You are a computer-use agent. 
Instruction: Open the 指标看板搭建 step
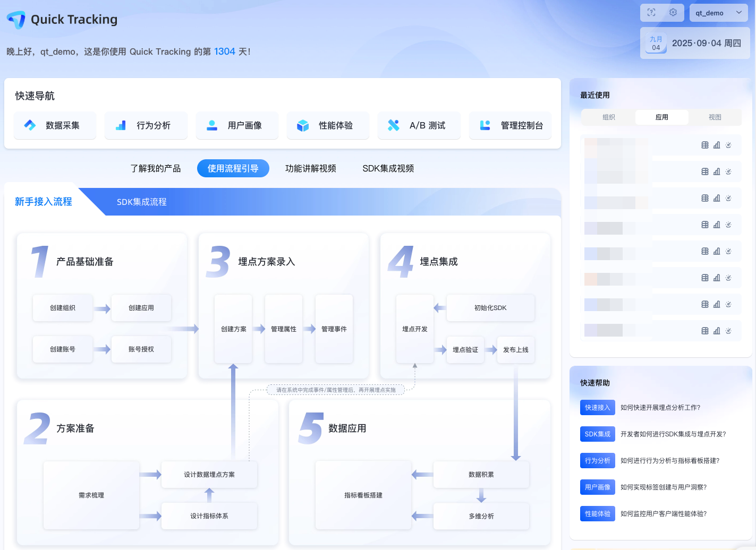363,495
